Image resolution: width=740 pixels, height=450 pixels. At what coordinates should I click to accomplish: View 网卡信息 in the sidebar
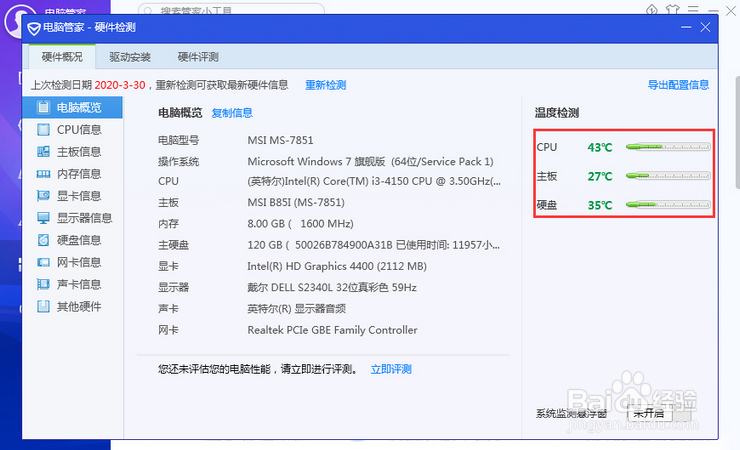(72, 262)
